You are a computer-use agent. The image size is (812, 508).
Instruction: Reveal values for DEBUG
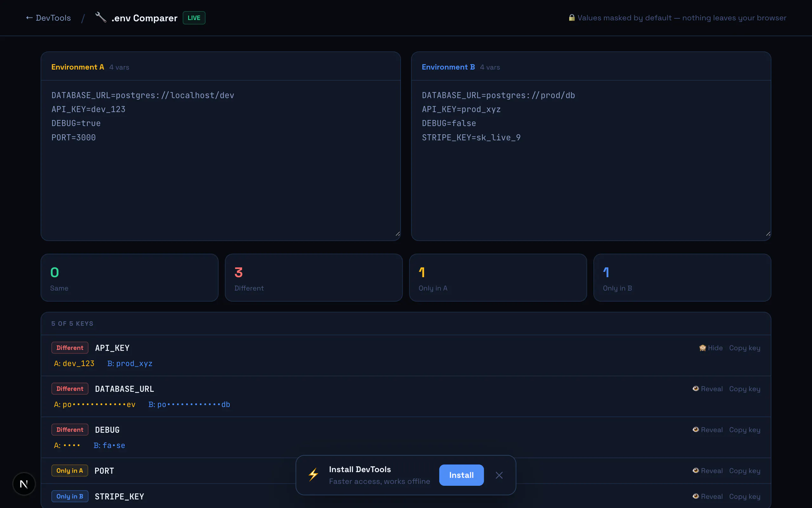tap(707, 430)
